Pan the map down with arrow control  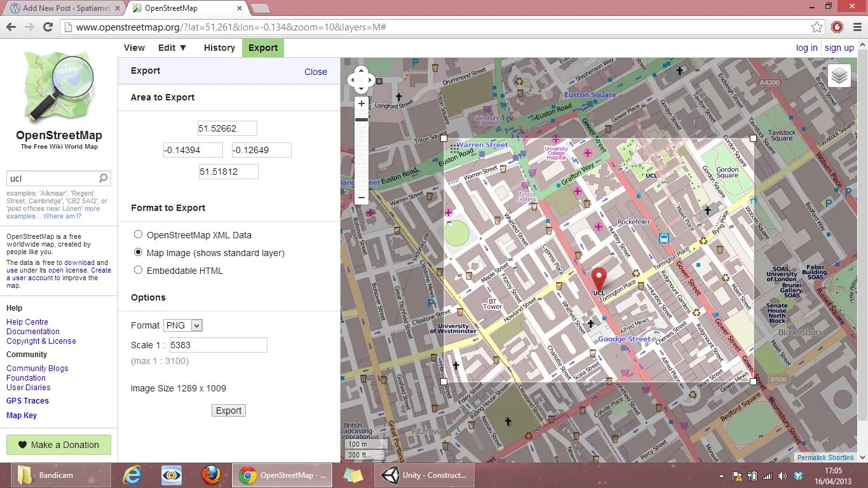click(362, 89)
